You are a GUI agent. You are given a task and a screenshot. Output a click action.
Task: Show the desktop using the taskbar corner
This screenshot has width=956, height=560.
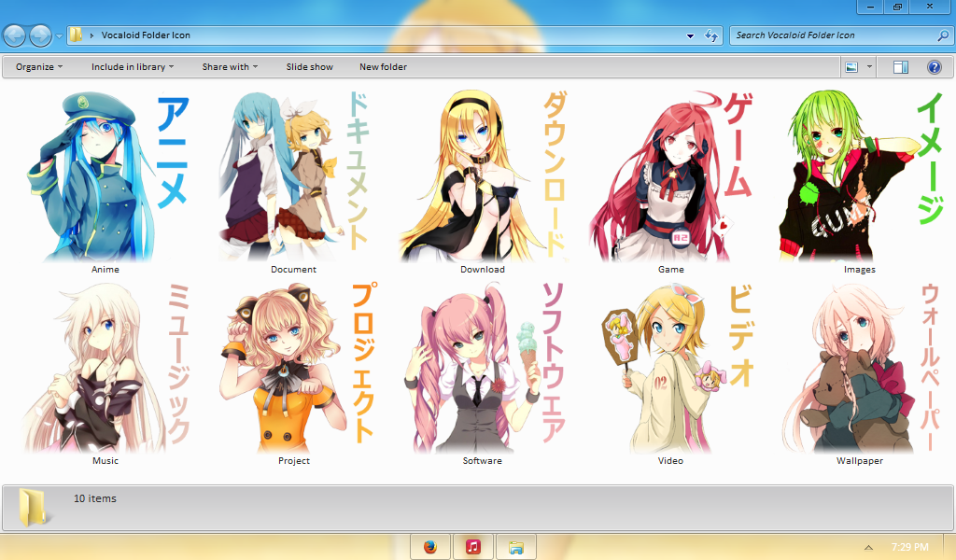coord(951,546)
